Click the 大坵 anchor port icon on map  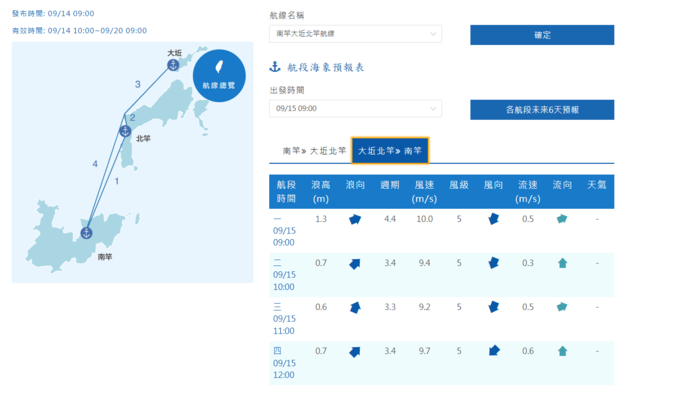click(173, 65)
